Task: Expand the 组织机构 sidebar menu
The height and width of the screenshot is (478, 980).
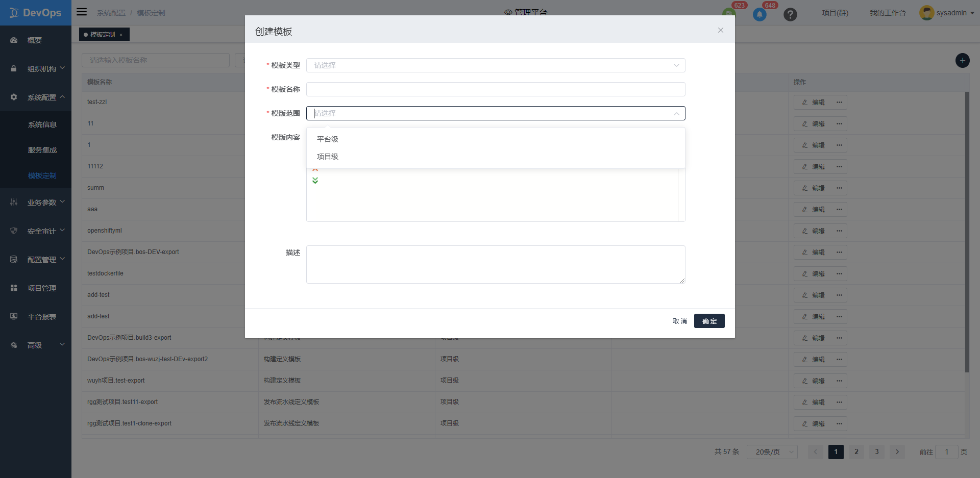Action: point(62,68)
